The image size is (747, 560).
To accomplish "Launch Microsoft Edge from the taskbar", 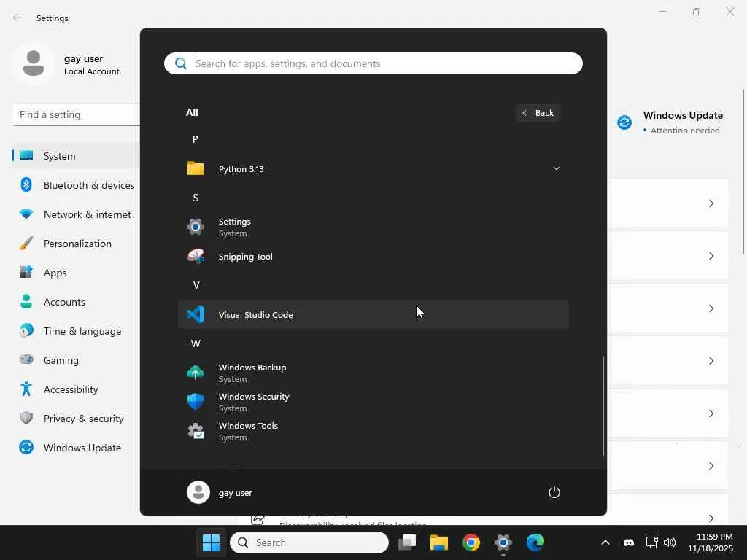I will pos(535,542).
